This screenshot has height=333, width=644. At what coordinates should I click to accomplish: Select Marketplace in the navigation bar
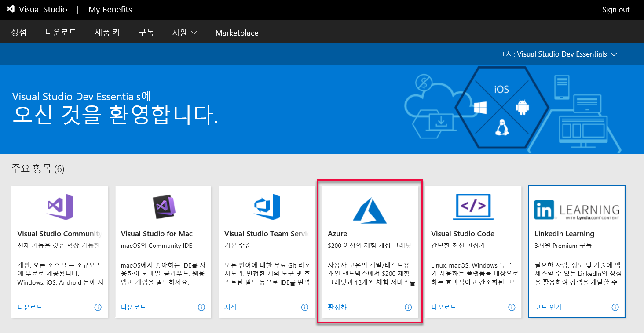click(x=237, y=33)
